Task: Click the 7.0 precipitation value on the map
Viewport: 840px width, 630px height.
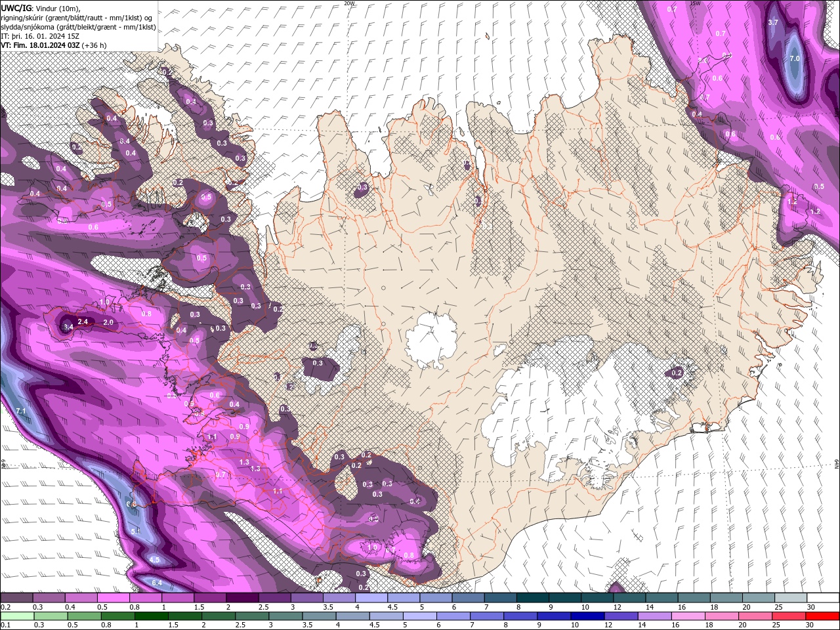Action: pyautogui.click(x=795, y=58)
